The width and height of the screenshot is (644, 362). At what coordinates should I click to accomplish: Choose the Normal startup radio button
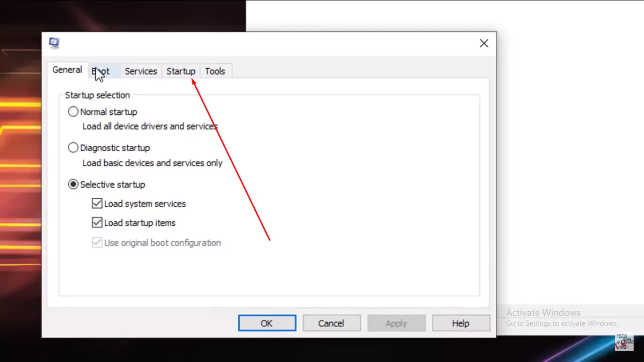click(x=73, y=112)
